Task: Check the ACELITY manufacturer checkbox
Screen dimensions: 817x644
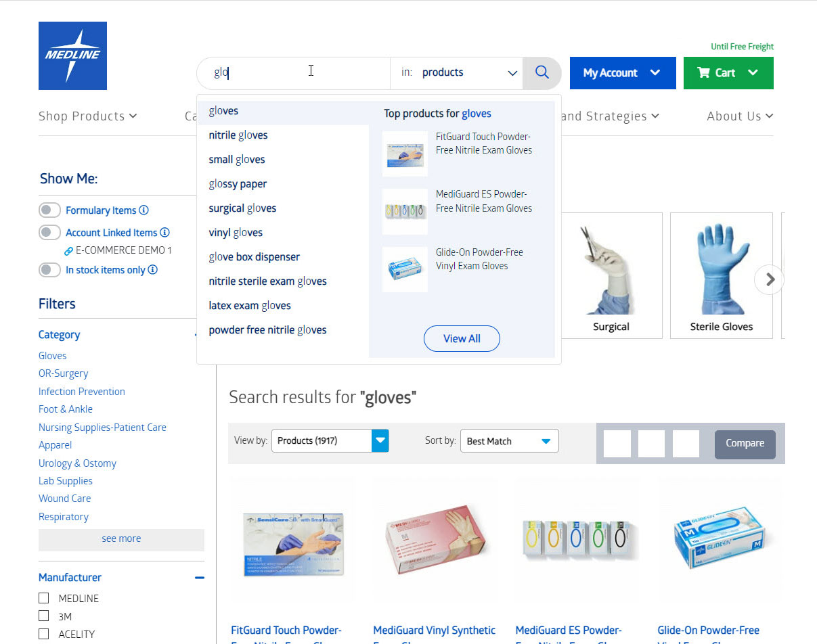Action: [x=44, y=634]
